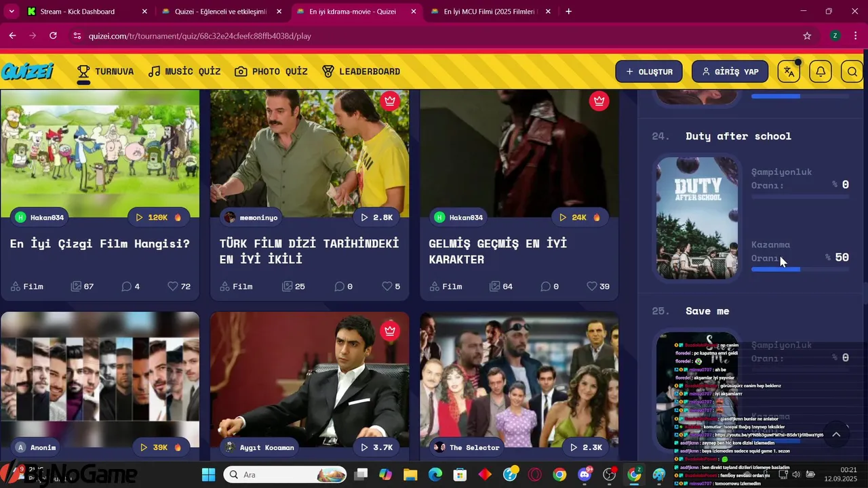Image resolution: width=868 pixels, height=488 pixels.
Task: Open Hakan034 profile on Karakter quiz
Action: [x=459, y=218]
